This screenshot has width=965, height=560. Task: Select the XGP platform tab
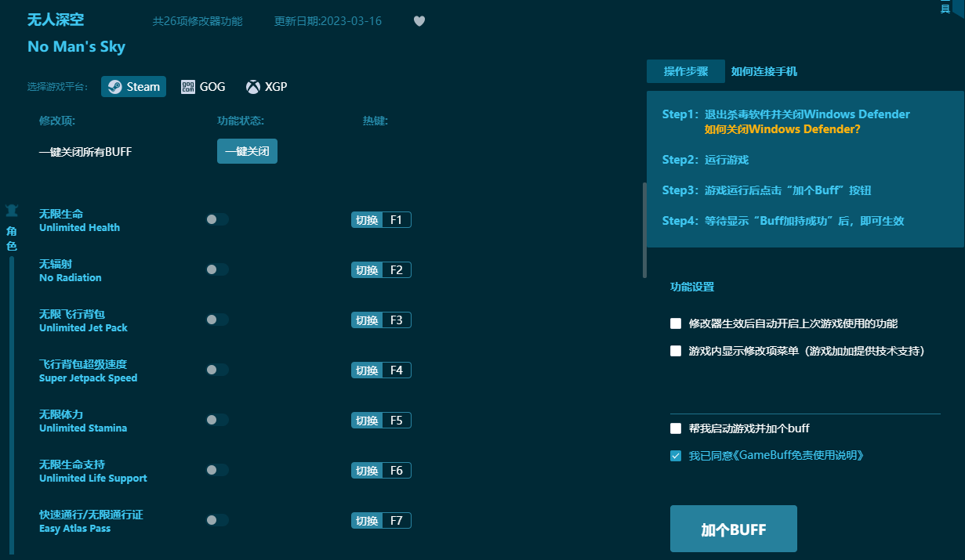click(267, 87)
